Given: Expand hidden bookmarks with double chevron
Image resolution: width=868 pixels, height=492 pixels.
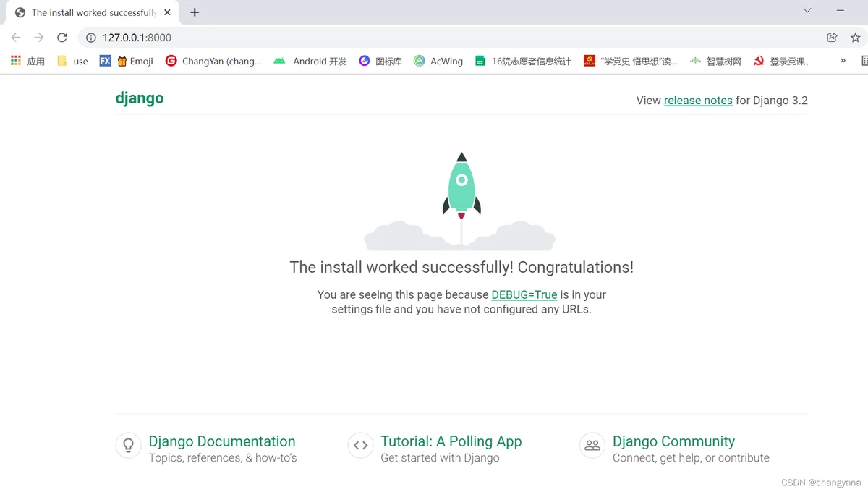Looking at the screenshot, I should click(x=843, y=61).
